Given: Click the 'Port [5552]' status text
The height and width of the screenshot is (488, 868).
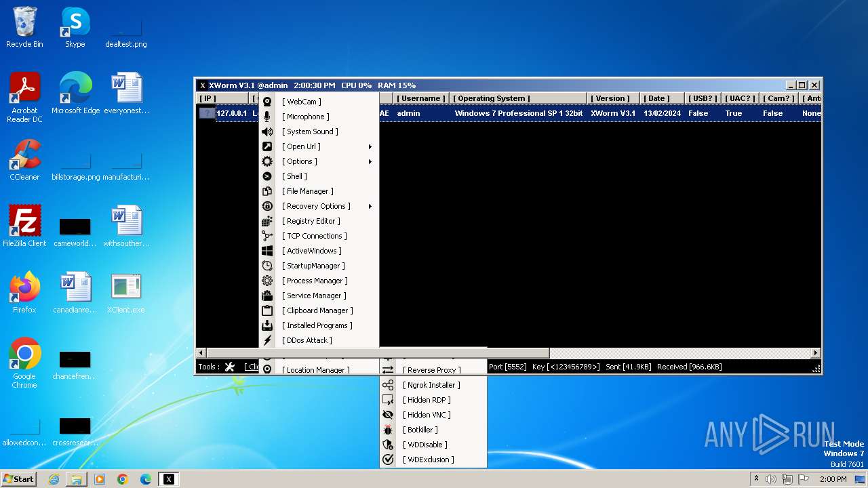Looking at the screenshot, I should tap(507, 367).
